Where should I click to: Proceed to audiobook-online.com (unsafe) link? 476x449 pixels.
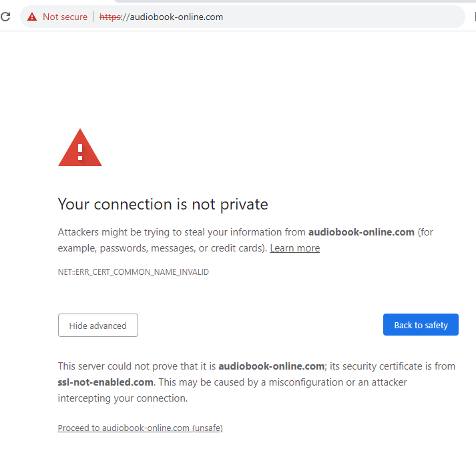(x=140, y=428)
